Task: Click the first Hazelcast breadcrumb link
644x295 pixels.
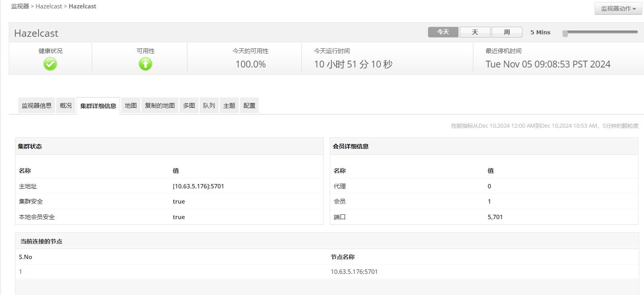Action: tap(49, 6)
